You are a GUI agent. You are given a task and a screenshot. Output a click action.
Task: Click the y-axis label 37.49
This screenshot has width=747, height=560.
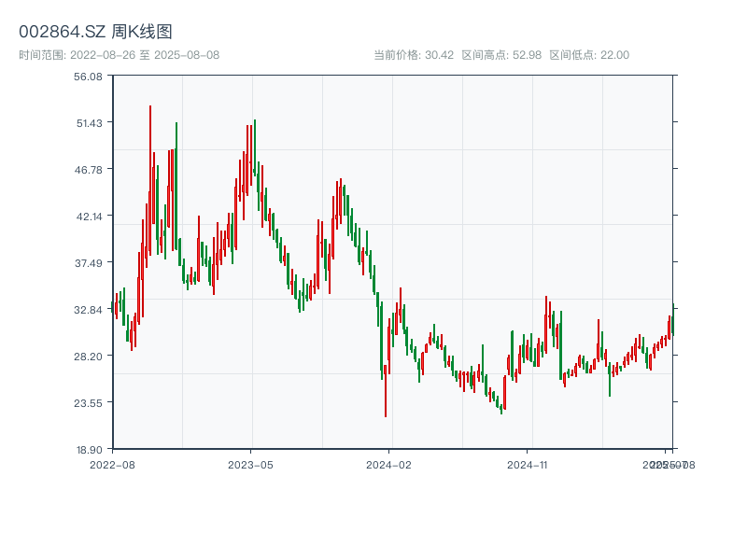click(x=88, y=263)
